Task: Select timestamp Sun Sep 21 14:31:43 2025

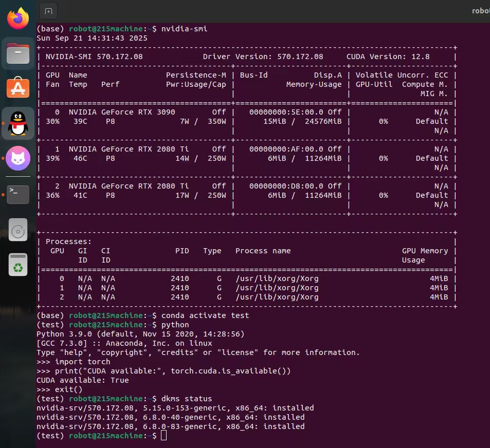Action: (92, 38)
